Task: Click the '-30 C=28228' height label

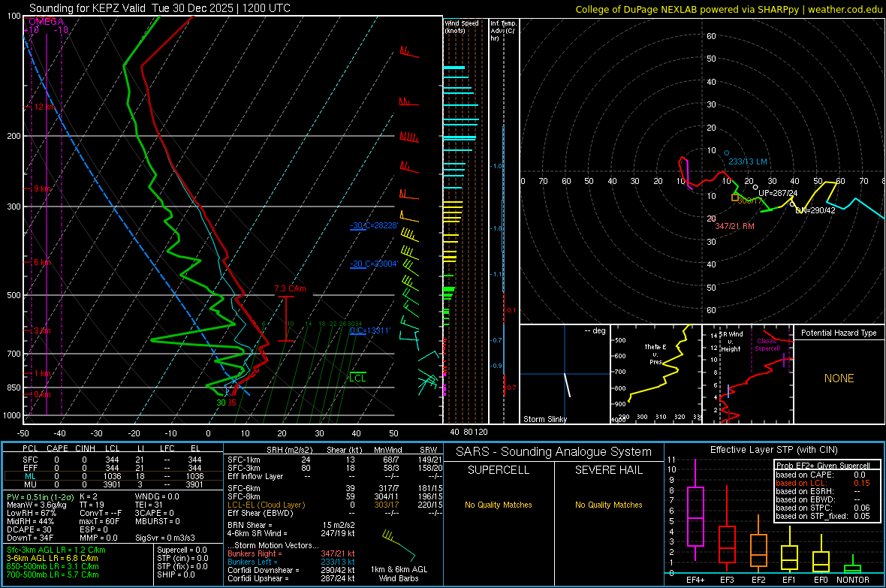Action: (x=374, y=225)
